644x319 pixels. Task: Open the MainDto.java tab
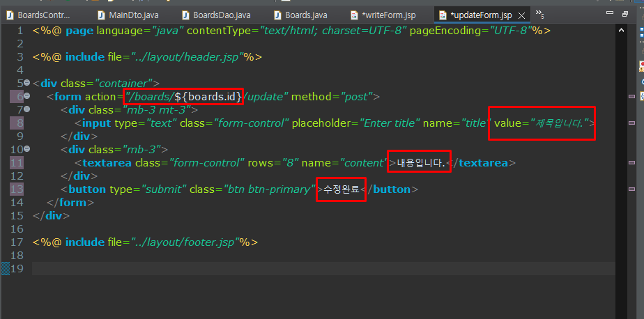(128, 15)
